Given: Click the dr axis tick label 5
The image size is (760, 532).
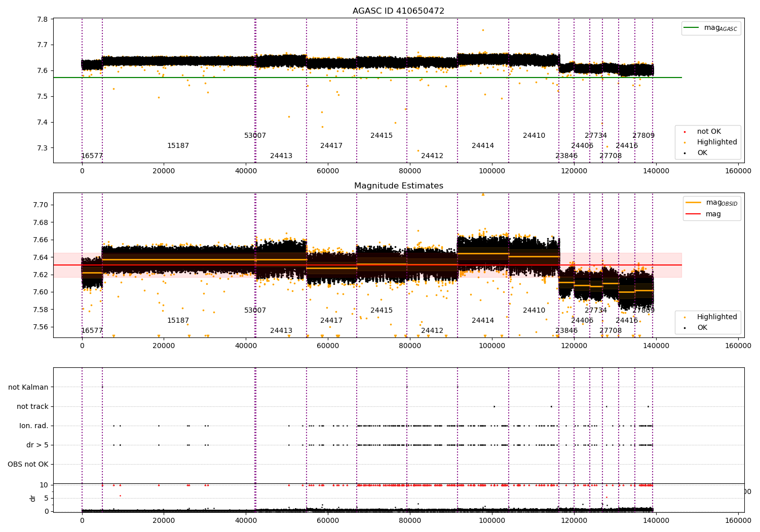Looking at the screenshot, I should click(46, 498).
